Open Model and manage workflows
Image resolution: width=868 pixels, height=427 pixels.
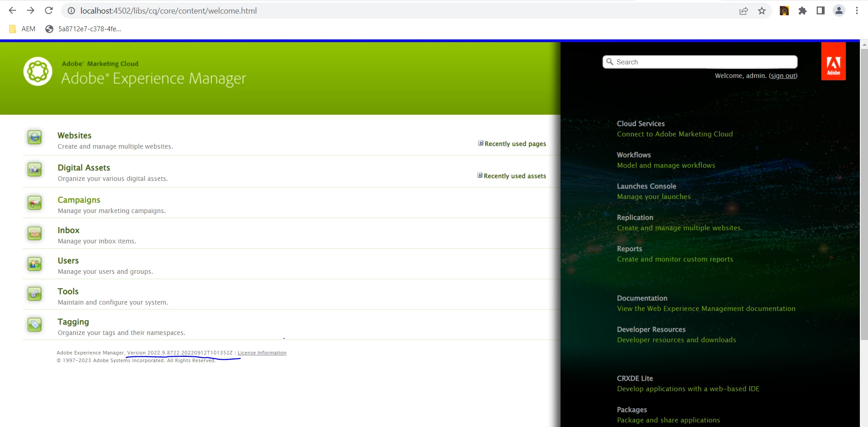[x=666, y=165]
